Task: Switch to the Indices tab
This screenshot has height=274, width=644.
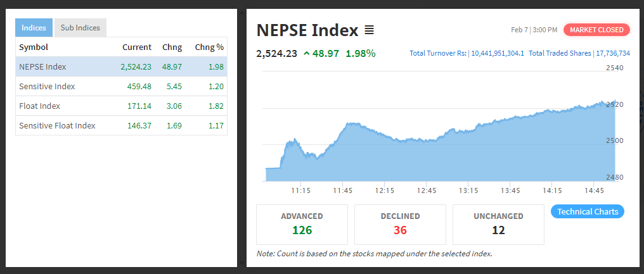Action: click(x=34, y=28)
